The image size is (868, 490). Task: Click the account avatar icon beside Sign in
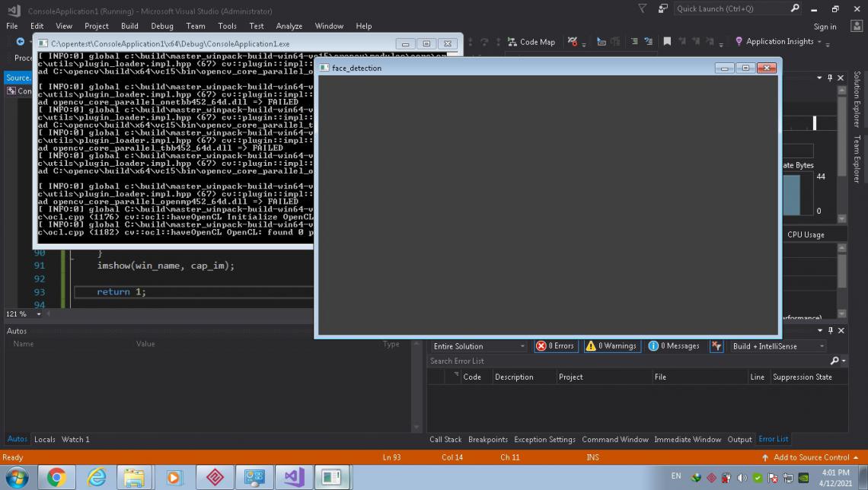pyautogui.click(x=856, y=26)
